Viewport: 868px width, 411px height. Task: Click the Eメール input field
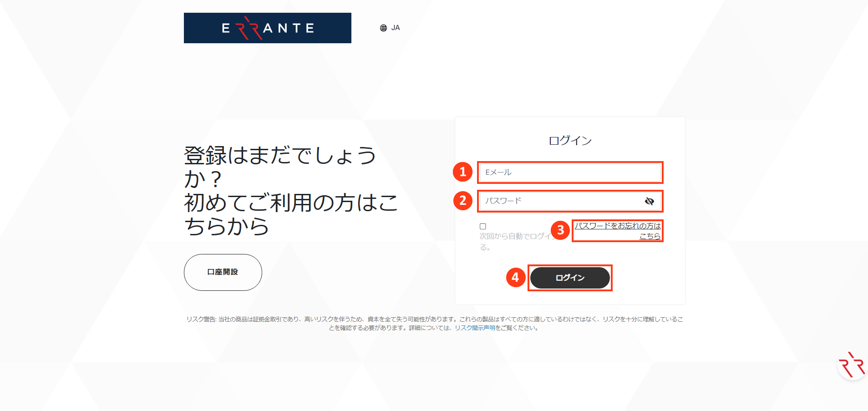[570, 173]
